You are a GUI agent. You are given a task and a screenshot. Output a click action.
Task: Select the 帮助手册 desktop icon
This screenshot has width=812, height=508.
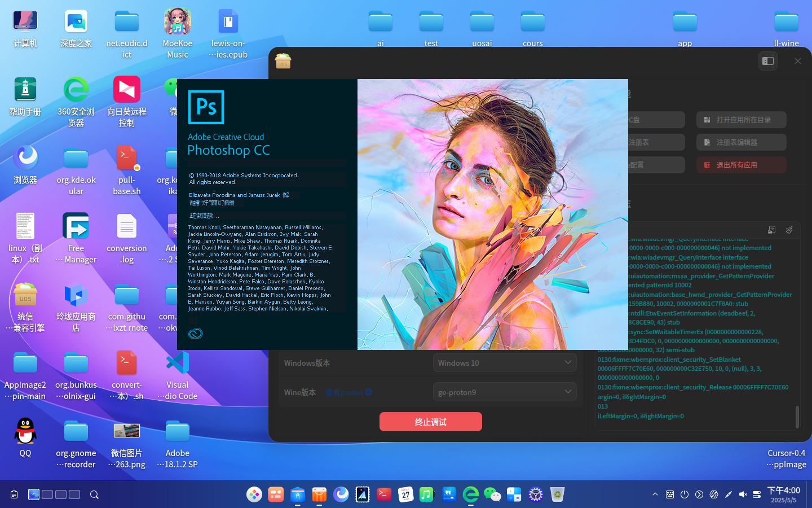(x=25, y=97)
